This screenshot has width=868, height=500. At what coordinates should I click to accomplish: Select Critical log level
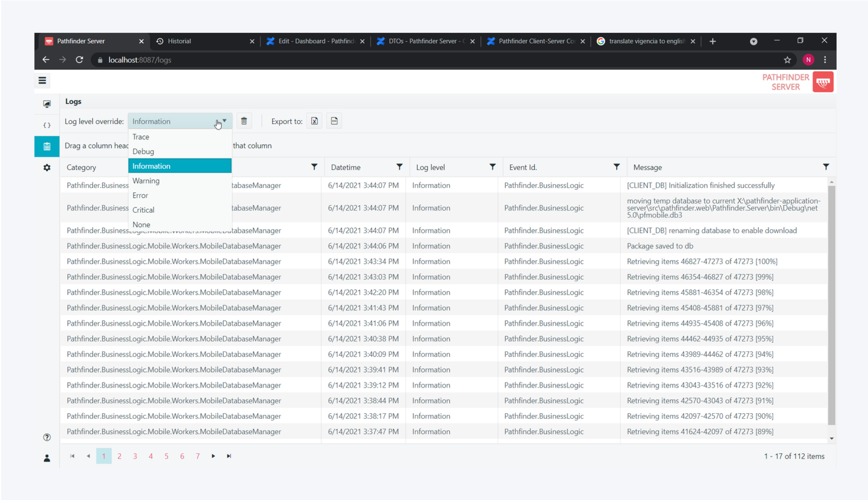click(180, 210)
